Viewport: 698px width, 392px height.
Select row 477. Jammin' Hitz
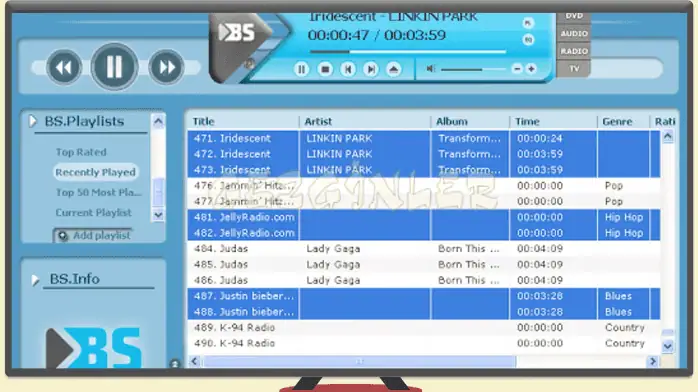pos(423,202)
